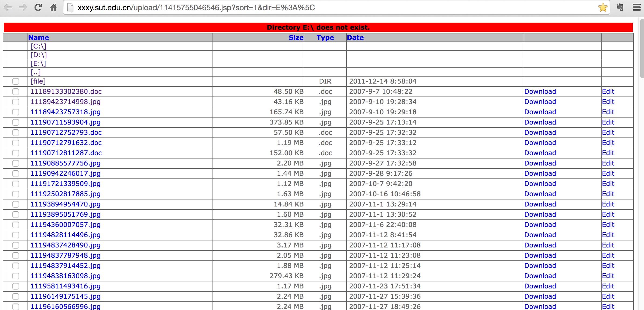Check the box for 11195811493416.jpg

[16, 286]
